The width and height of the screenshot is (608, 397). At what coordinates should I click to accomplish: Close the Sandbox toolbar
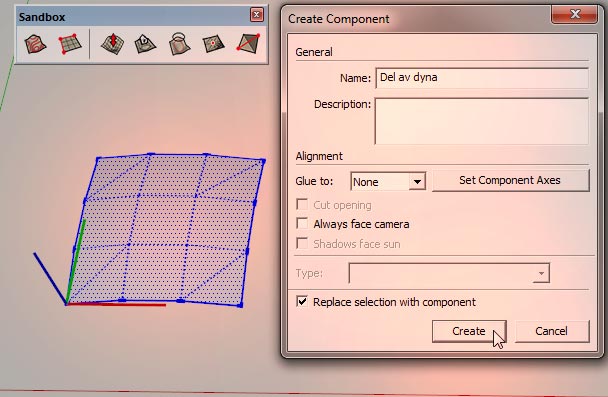click(256, 15)
